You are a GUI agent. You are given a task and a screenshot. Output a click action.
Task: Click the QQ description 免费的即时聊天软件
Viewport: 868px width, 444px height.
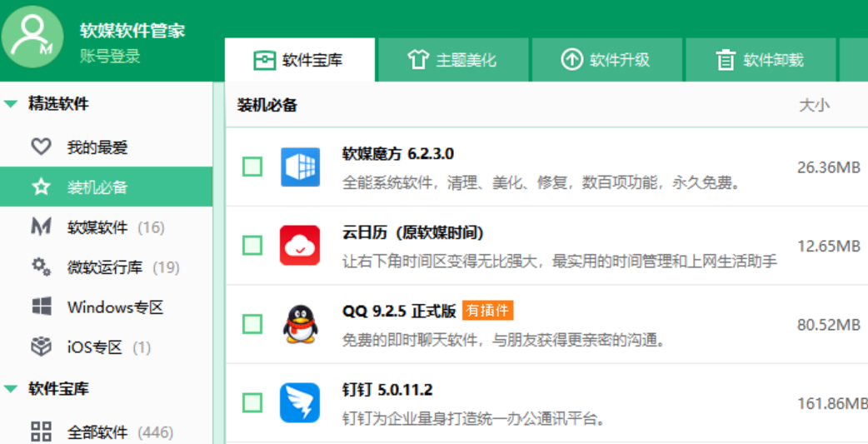click(x=504, y=340)
